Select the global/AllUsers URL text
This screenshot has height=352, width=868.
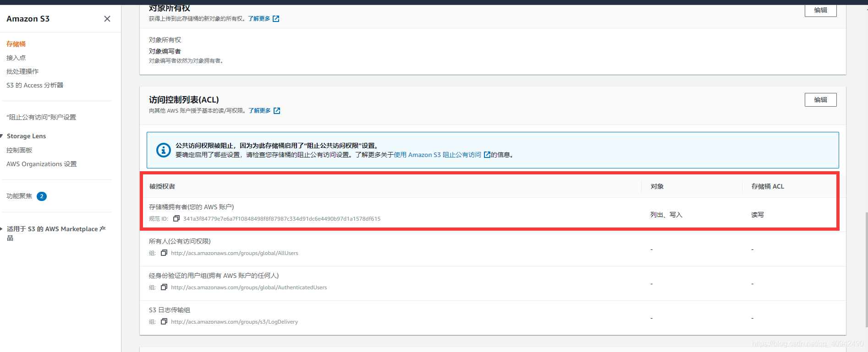pyautogui.click(x=235, y=253)
